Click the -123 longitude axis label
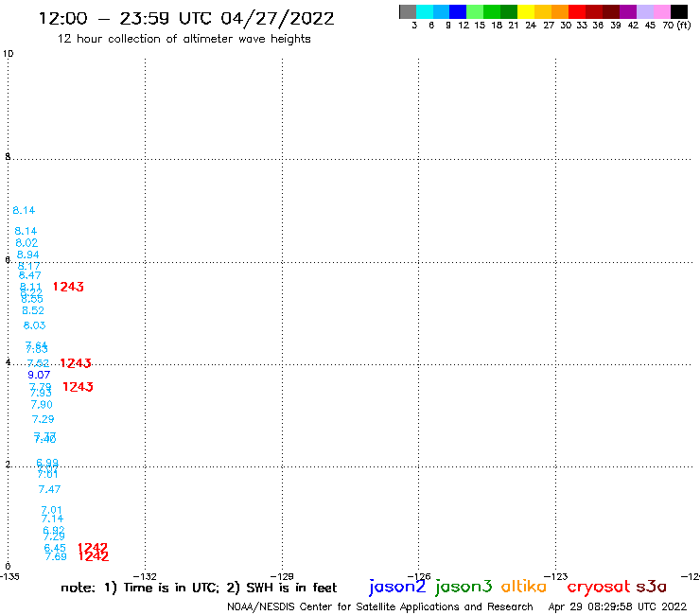Viewport: 700px width, 615px height. (556, 576)
